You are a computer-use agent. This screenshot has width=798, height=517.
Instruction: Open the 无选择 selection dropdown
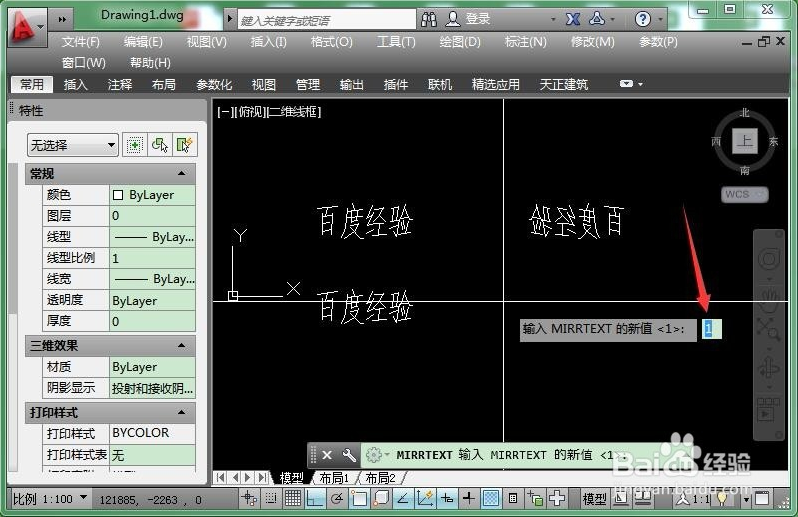73,146
